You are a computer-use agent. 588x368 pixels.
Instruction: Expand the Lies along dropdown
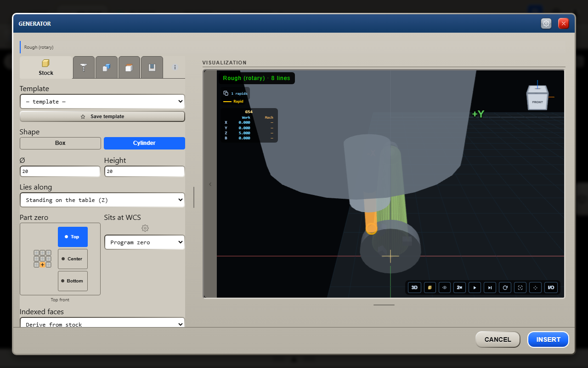[x=102, y=200]
